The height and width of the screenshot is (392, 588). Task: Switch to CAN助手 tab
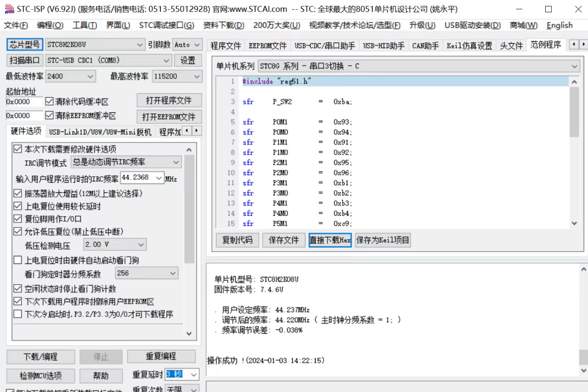coord(425,45)
